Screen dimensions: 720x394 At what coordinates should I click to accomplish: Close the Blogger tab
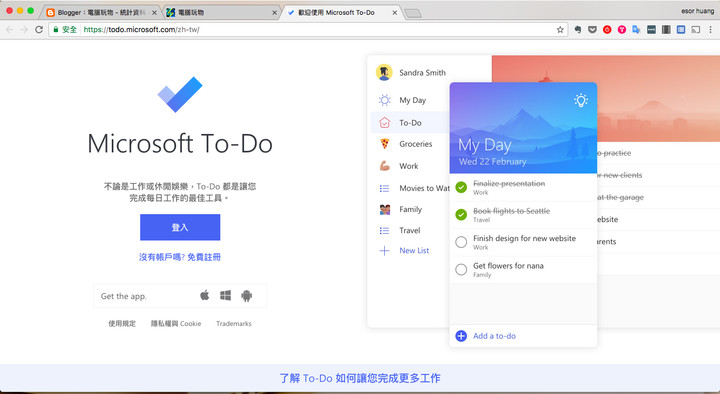click(x=154, y=13)
